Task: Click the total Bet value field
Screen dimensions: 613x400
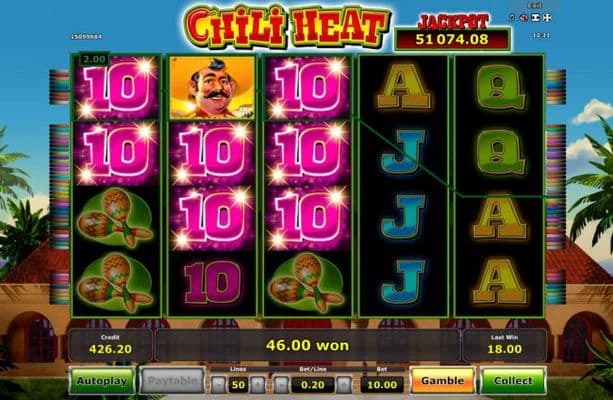Action: click(382, 385)
